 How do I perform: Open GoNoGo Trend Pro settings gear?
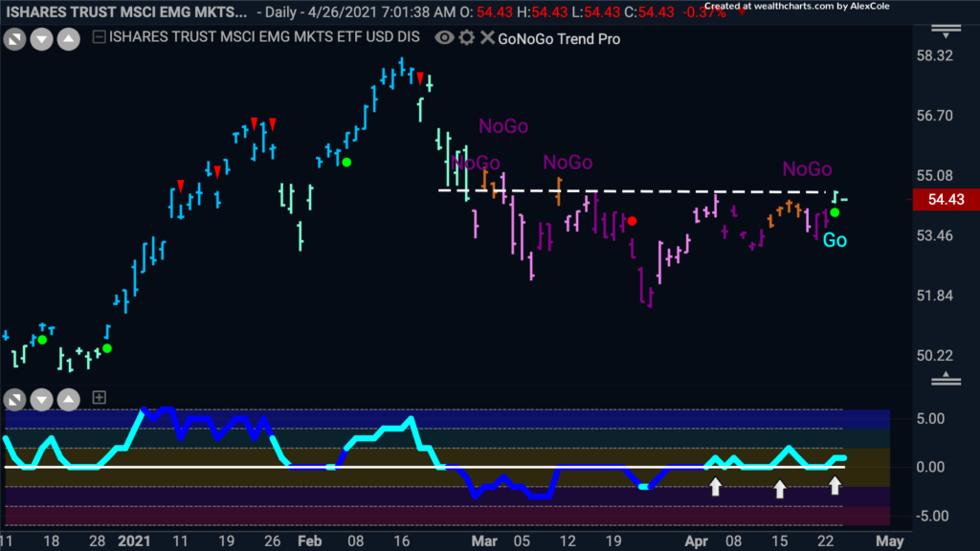(x=466, y=38)
